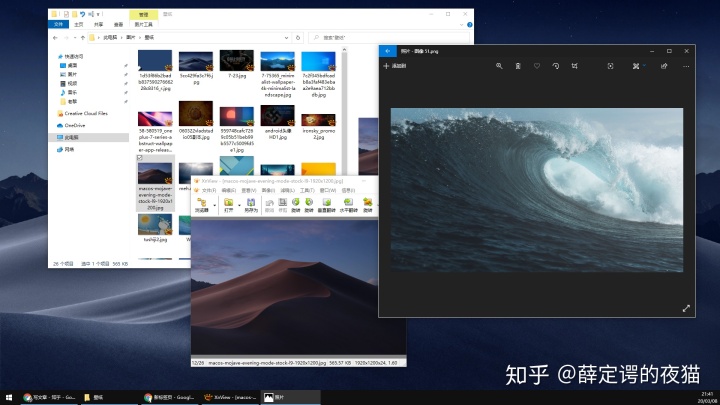This screenshot has height=405, width=720.
Task: Click '12/26' in XnView status bar
Action: (198, 363)
